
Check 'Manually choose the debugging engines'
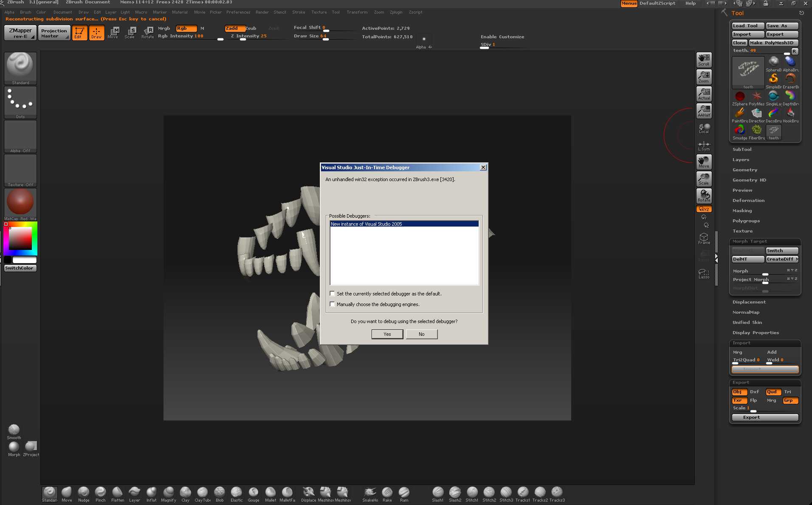(x=333, y=304)
